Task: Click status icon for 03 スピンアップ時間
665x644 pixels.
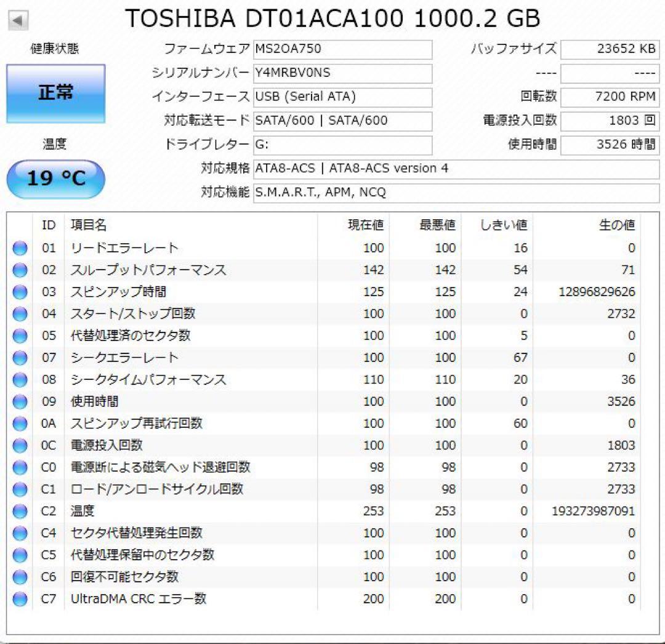Action: [x=20, y=292]
